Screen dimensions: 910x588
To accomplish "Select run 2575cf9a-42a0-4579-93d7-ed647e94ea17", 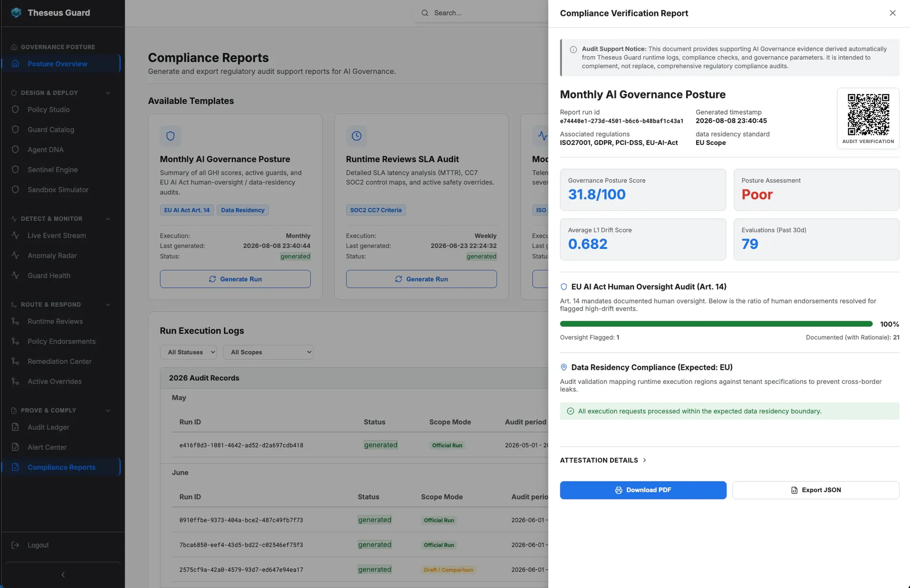I will point(241,569).
